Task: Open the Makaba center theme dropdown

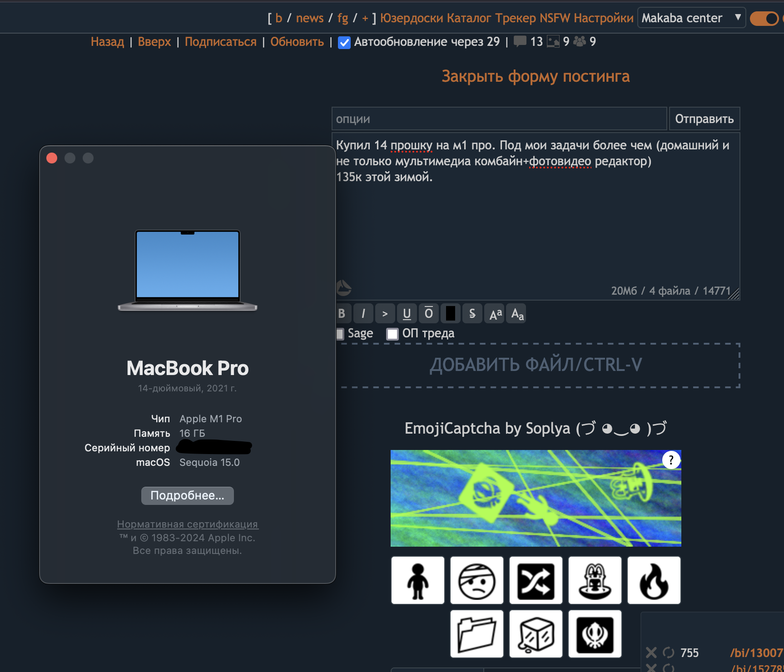Action: tap(691, 18)
